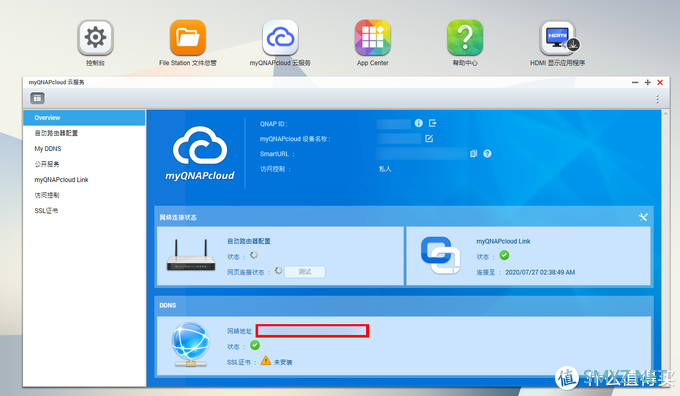
Task: Close the myQNAPcloud window
Action: (x=660, y=82)
